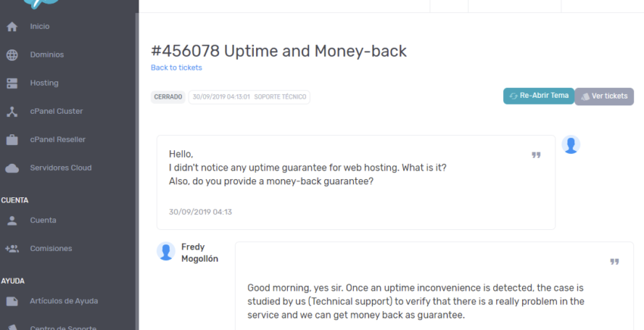Click the customer avatar beside first message

pos(571,144)
